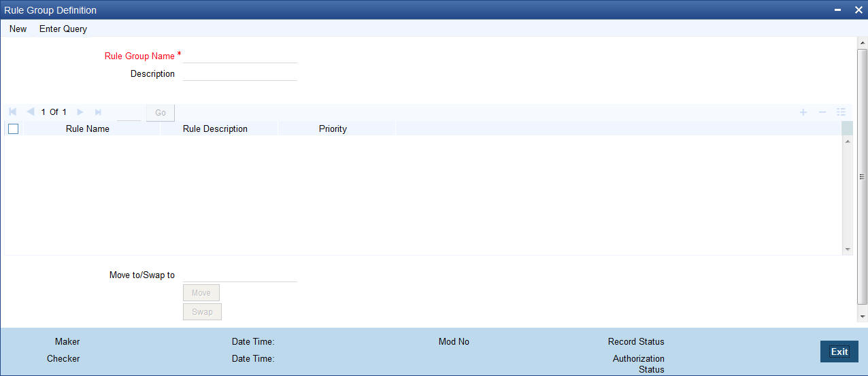Click the Maker label in footer
The width and height of the screenshot is (868, 376).
[x=67, y=341]
